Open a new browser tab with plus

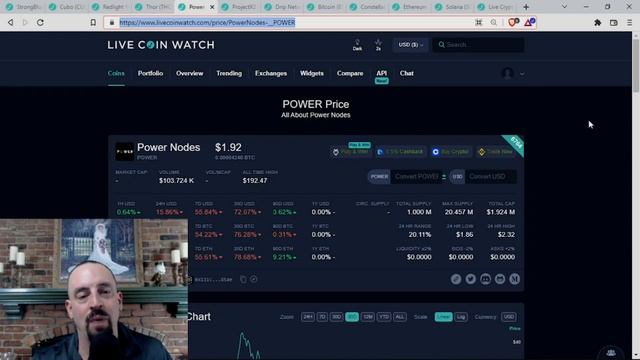526,7
